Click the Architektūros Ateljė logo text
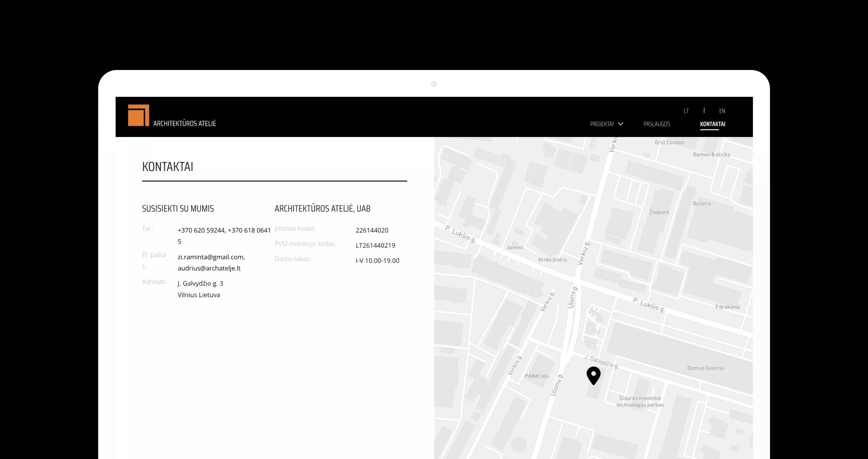This screenshot has height=459, width=868. [x=184, y=123]
